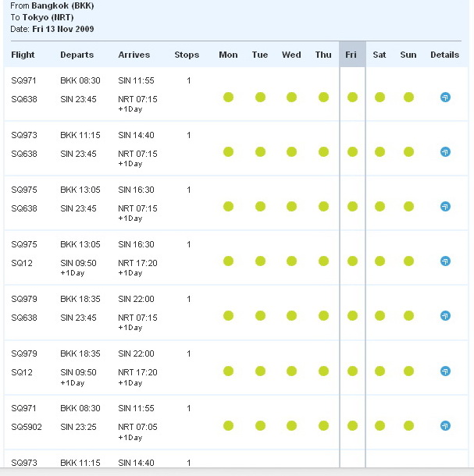Click Friday availability dot for SQ979 / SQ638
The width and height of the screenshot is (474, 476).
point(352,316)
